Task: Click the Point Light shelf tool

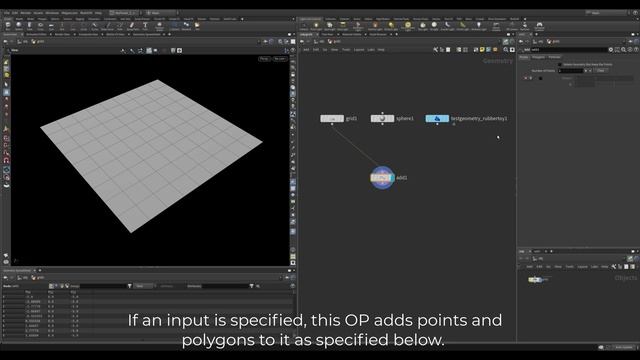Action: pos(316,26)
